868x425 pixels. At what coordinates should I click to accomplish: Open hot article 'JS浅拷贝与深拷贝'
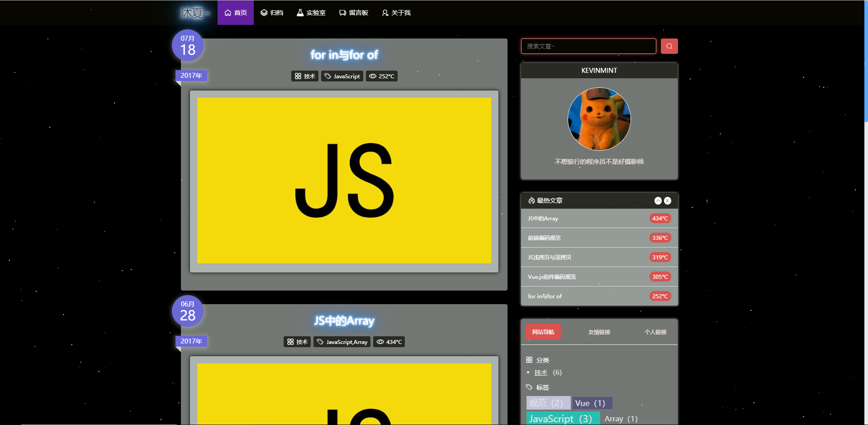[x=549, y=257]
